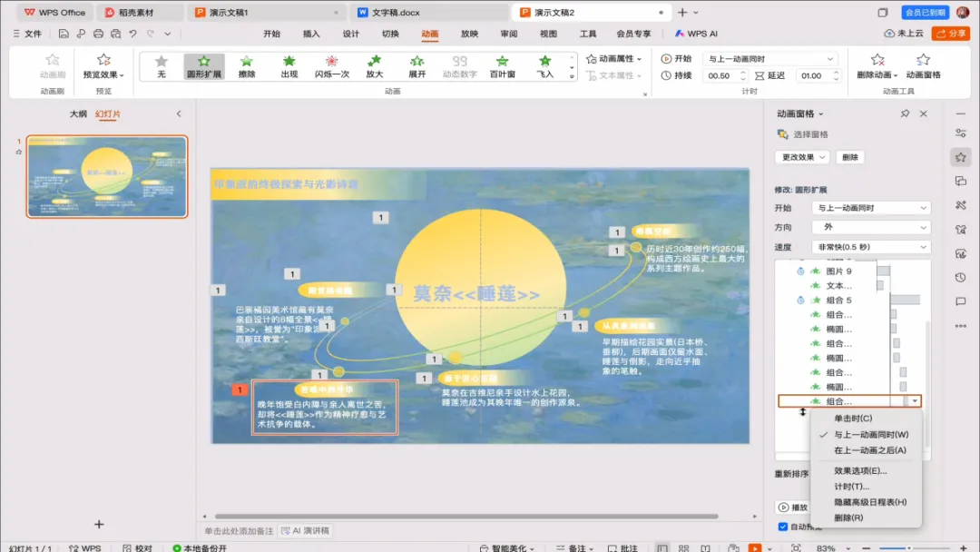Open the 切换 ribbon tab
980x552 pixels.
390,34
